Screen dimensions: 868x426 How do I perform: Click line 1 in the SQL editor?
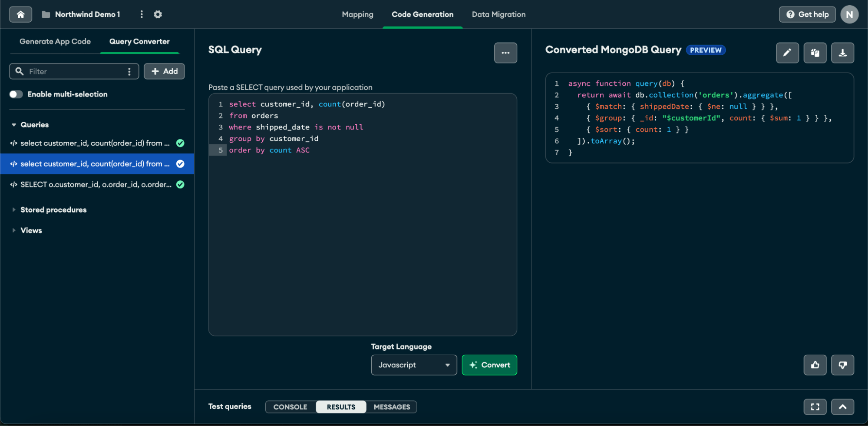(307, 104)
